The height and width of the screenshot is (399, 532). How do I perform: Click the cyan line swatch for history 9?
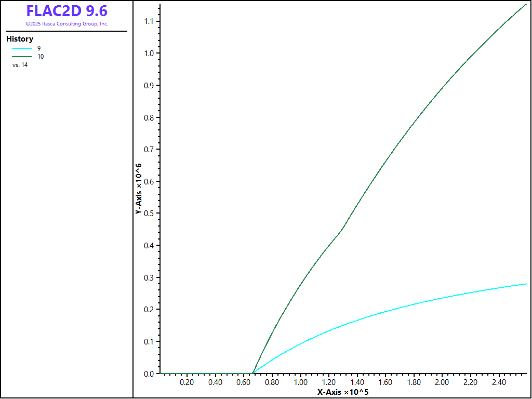22,48
